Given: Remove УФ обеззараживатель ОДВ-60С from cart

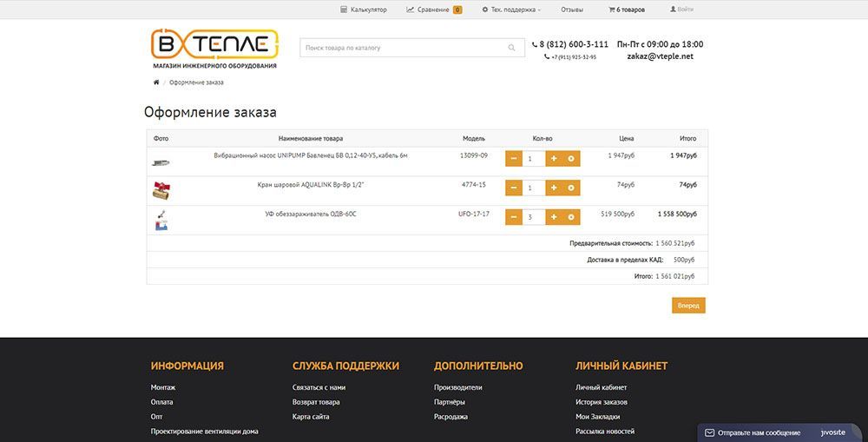Looking at the screenshot, I should [x=571, y=217].
